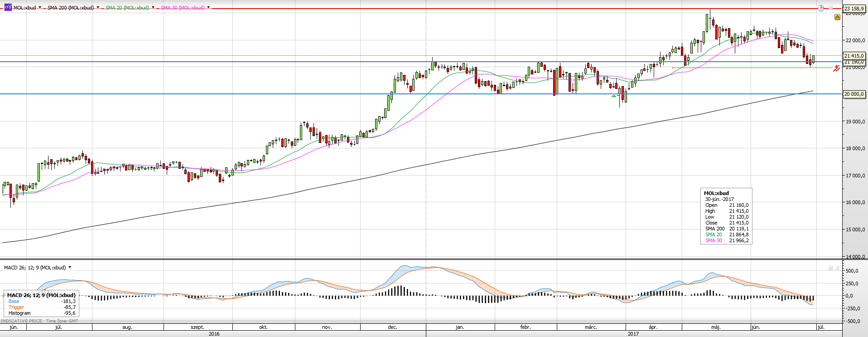This screenshot has width=868, height=337.
Task: Click the Low 21 120,0 row
Action: coord(727,217)
